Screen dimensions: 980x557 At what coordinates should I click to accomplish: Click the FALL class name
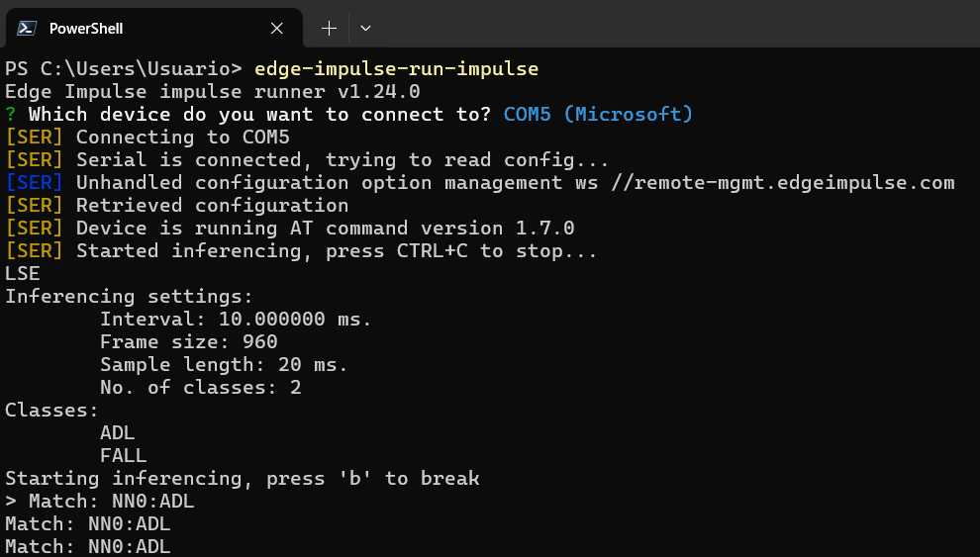(123, 456)
